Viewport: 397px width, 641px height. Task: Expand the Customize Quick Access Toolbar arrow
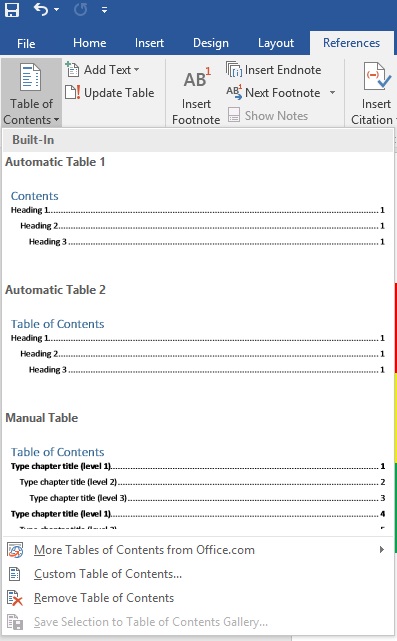[105, 10]
